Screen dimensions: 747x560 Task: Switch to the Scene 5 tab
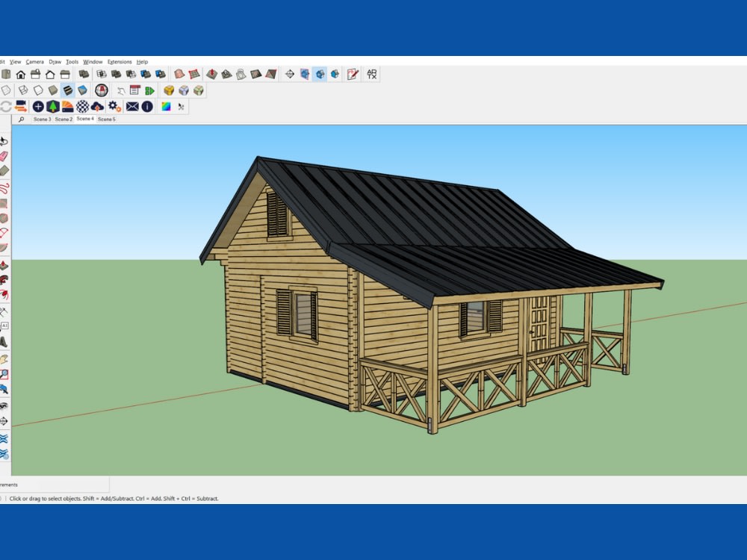click(108, 119)
